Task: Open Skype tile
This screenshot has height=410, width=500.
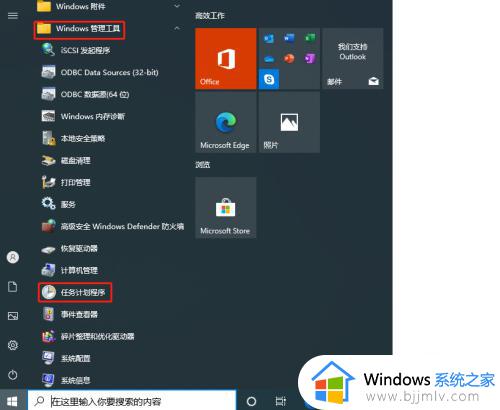Action: [269, 79]
